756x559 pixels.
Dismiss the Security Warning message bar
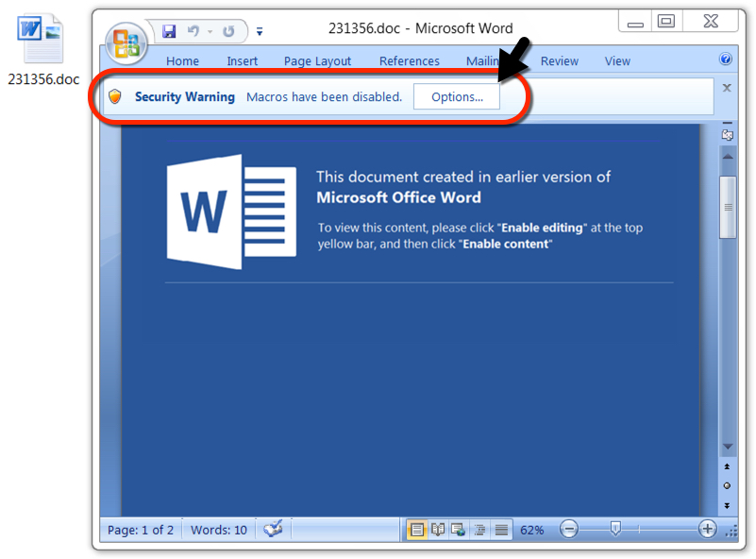727,88
